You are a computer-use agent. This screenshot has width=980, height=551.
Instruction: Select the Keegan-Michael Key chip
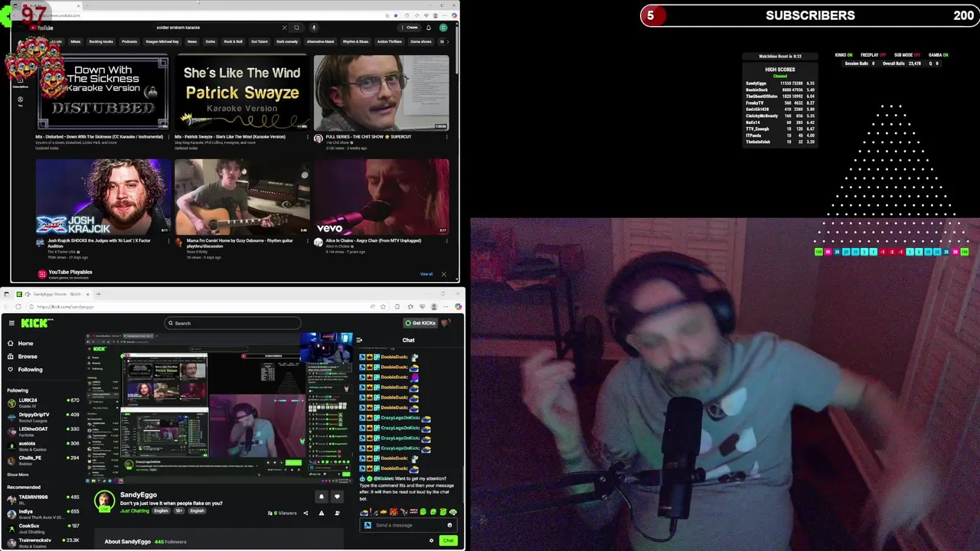tap(162, 41)
